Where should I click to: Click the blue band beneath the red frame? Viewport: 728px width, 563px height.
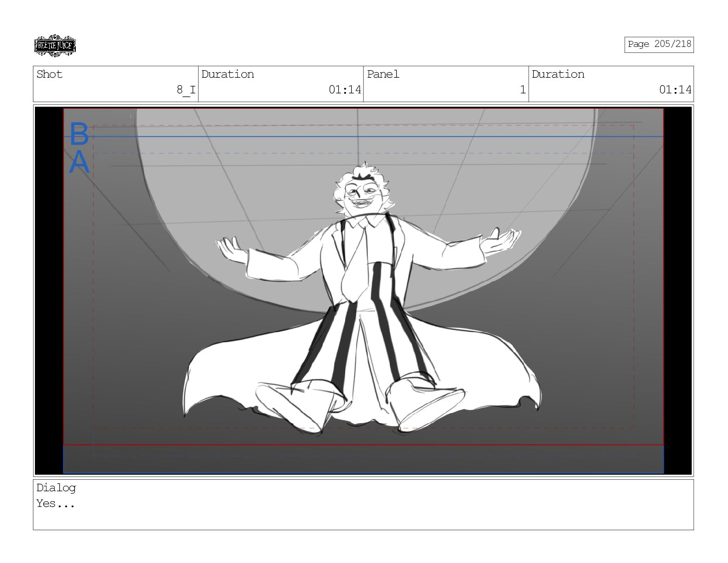(x=363, y=459)
